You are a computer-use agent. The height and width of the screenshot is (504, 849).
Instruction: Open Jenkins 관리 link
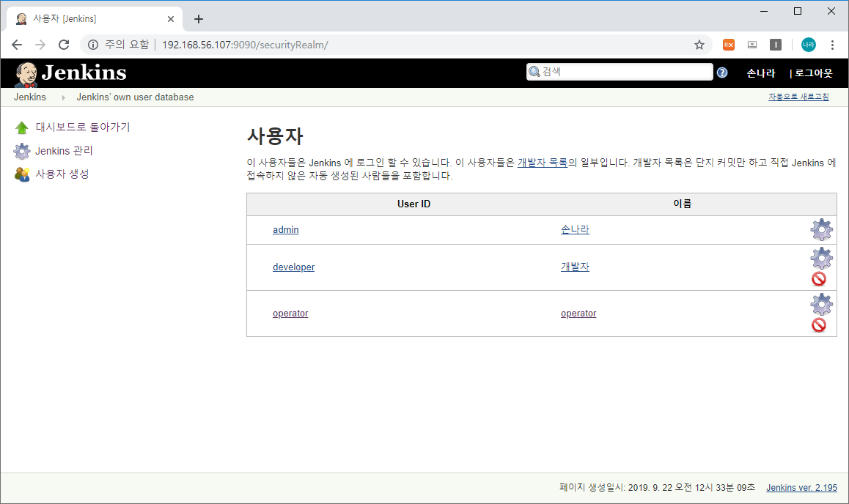[x=64, y=151]
